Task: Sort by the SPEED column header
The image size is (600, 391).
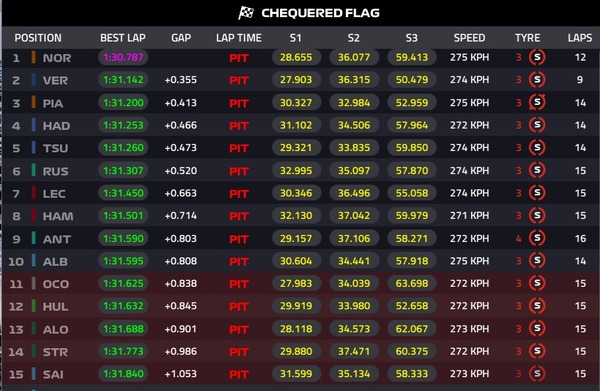Action: [x=469, y=38]
